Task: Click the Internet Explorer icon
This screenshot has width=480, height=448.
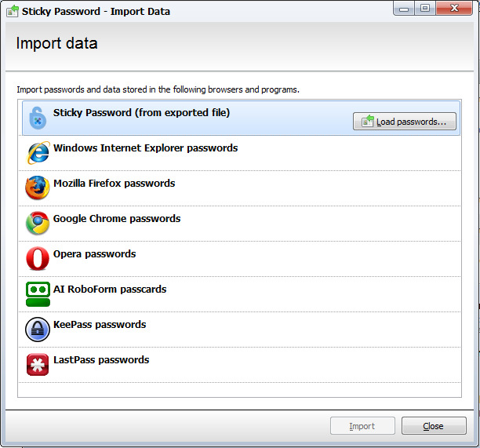Action: [38, 153]
